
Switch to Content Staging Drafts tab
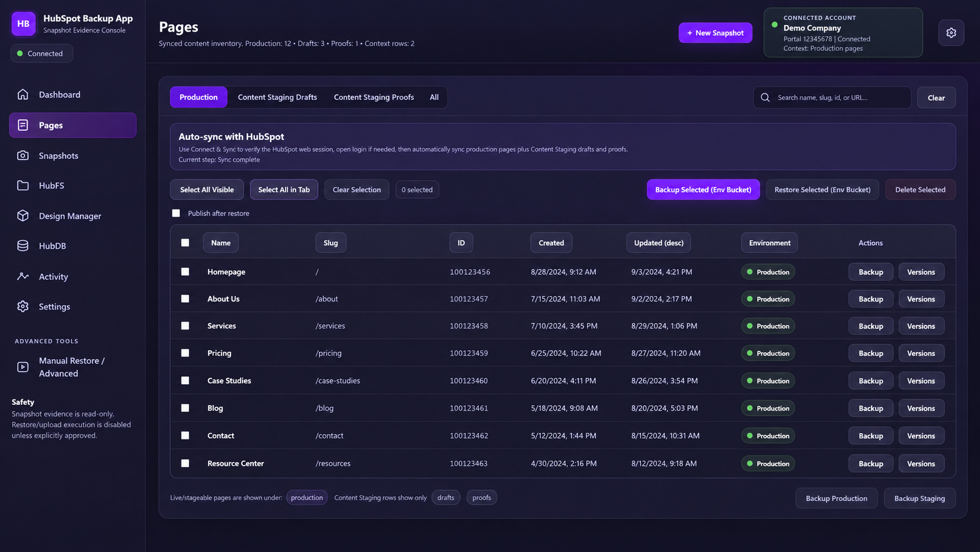[x=277, y=97]
